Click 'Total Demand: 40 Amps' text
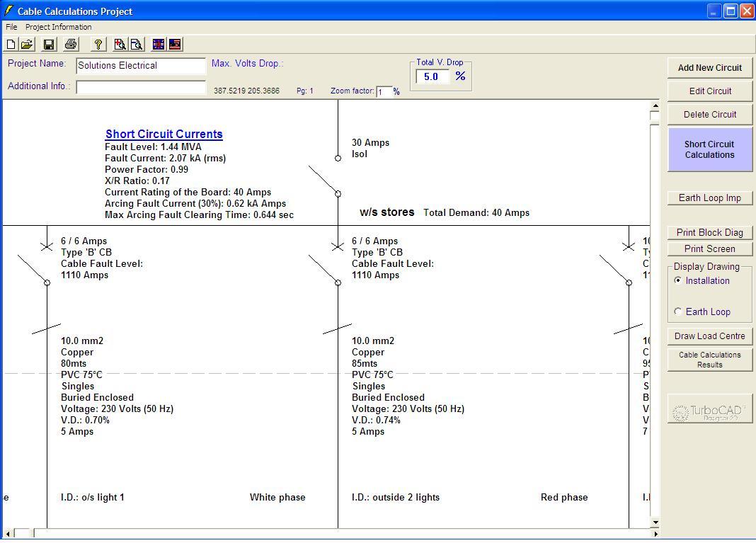 (476, 212)
